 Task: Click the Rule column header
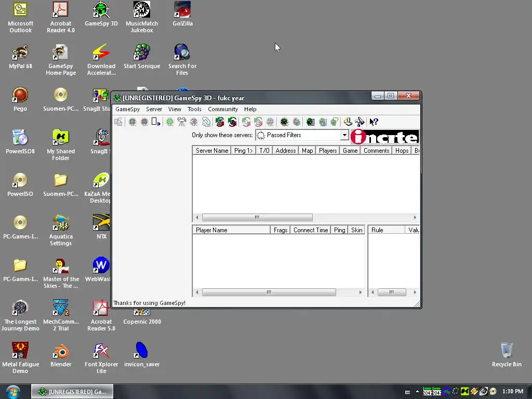point(387,230)
